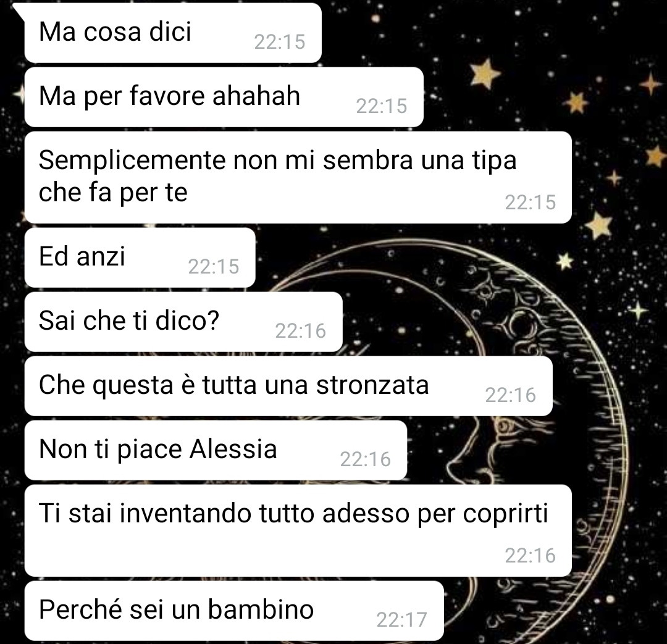Tap 'Ti stai inventando tutto adesso' message
The height and width of the screenshot is (644, 667).
pos(298,530)
